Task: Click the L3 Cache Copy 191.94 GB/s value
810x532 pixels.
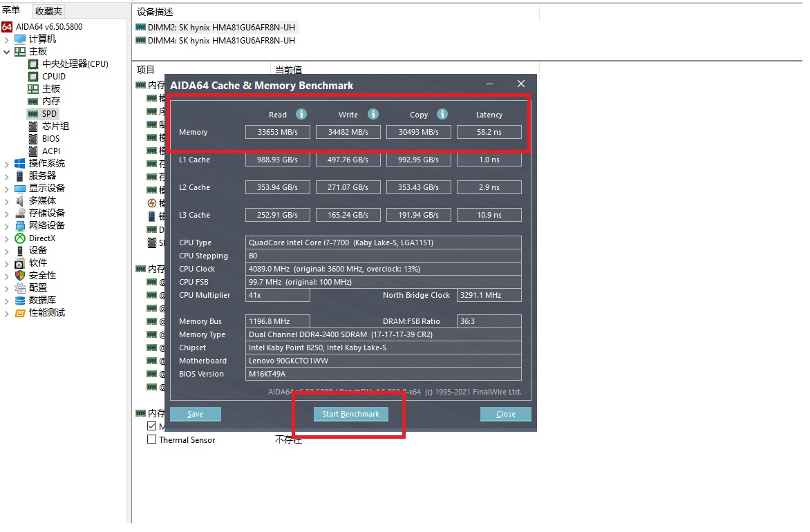Action: (x=418, y=215)
